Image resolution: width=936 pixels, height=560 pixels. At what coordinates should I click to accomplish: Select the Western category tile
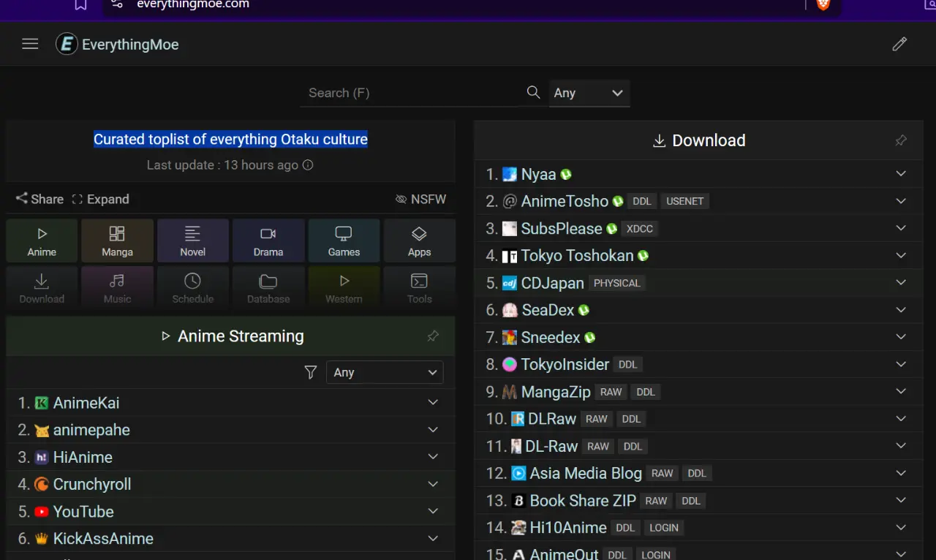pos(344,287)
